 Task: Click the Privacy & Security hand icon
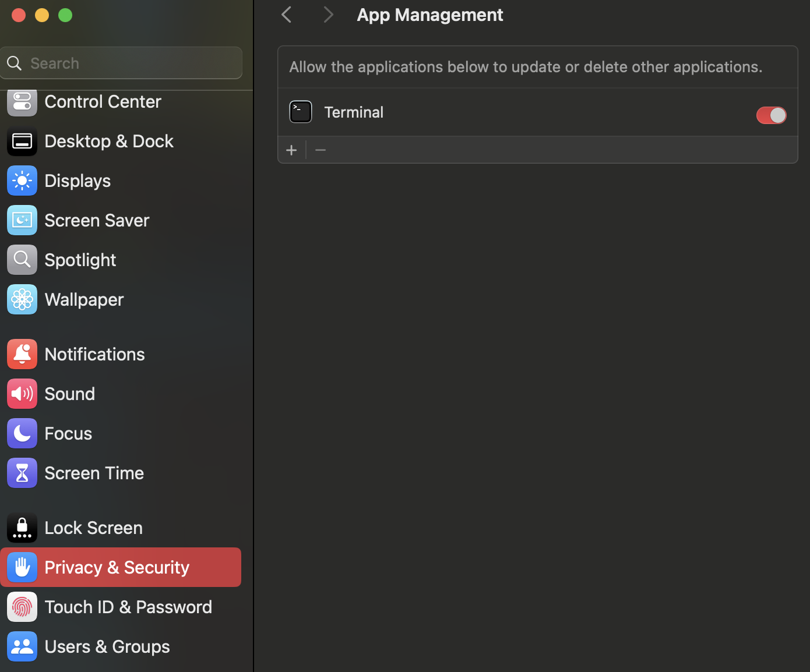[x=22, y=568]
